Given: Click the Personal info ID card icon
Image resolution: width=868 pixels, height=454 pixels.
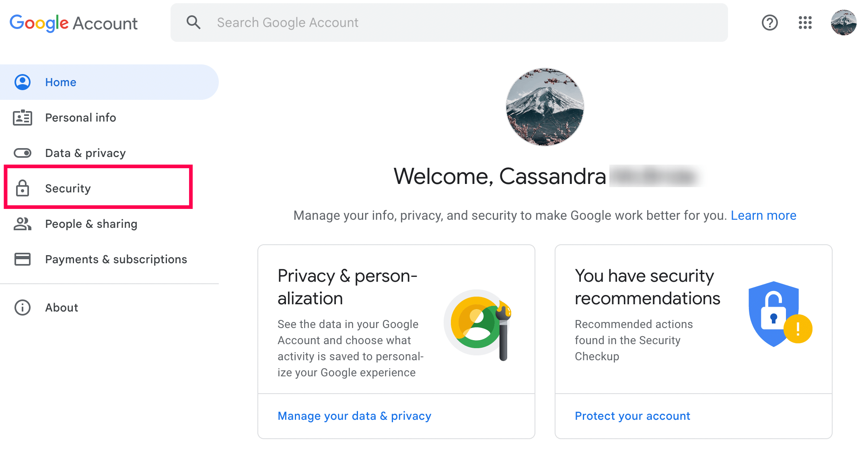Looking at the screenshot, I should click(23, 118).
